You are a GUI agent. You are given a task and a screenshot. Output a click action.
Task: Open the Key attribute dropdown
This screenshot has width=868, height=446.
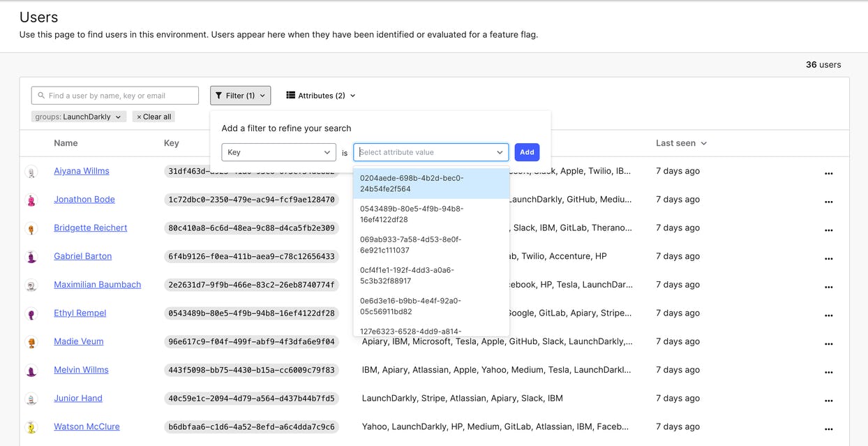pyautogui.click(x=278, y=151)
